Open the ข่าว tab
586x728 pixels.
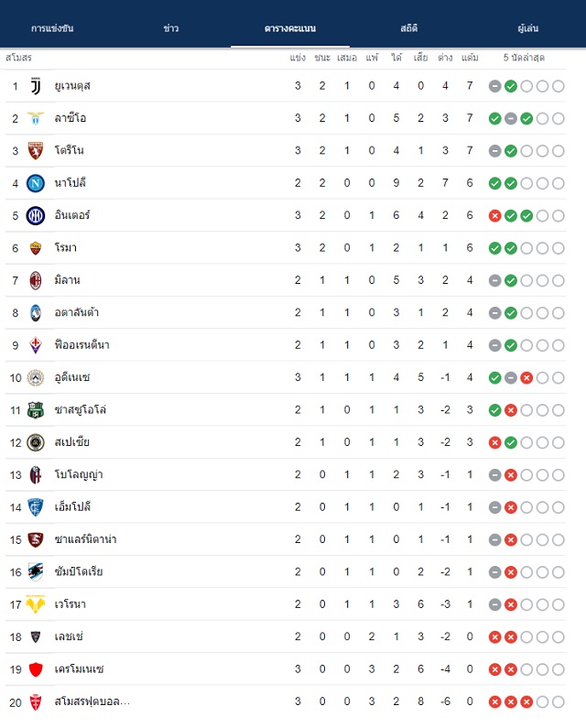pyautogui.click(x=171, y=28)
